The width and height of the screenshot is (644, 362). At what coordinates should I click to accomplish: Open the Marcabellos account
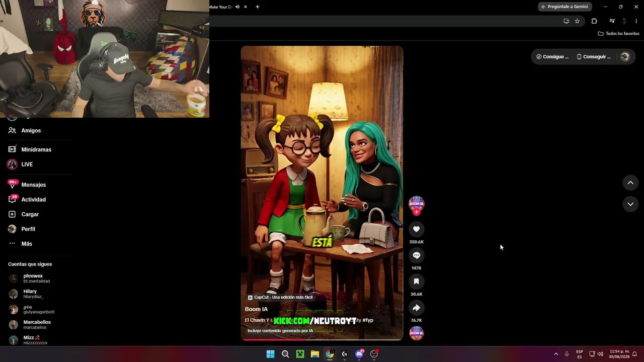click(36, 325)
